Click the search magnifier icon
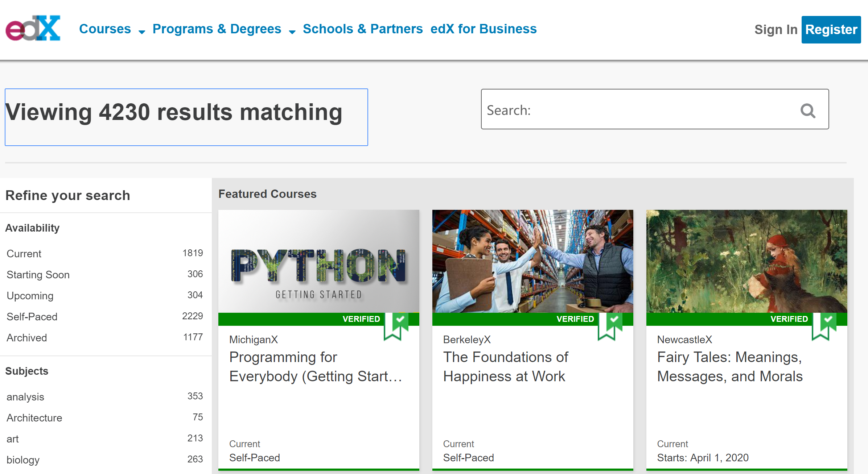The height and width of the screenshot is (474, 868). (x=807, y=111)
